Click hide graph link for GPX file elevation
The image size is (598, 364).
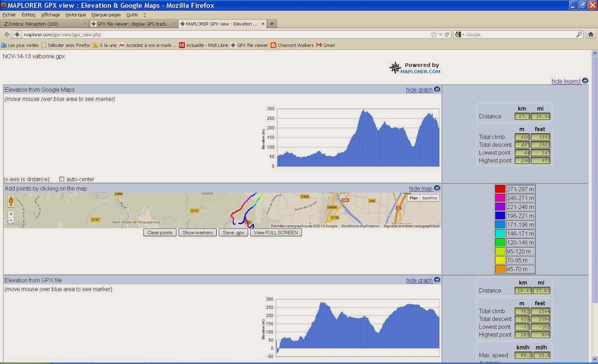point(419,280)
